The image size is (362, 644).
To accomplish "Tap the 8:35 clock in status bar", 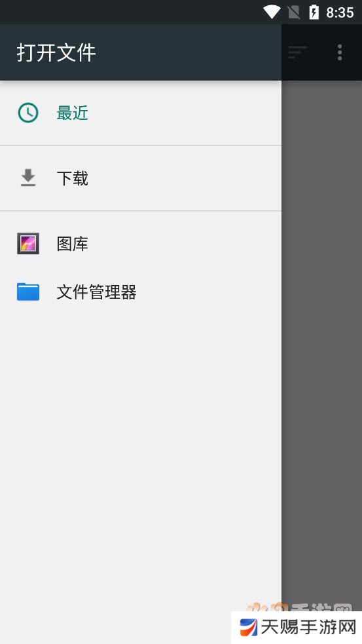I will point(340,12).
